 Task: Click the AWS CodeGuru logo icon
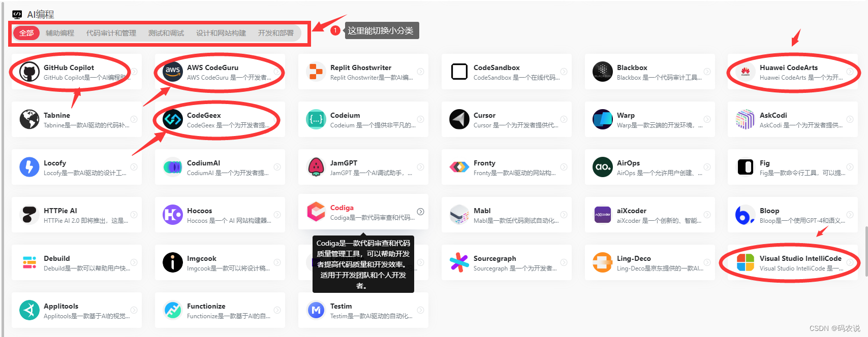point(173,72)
